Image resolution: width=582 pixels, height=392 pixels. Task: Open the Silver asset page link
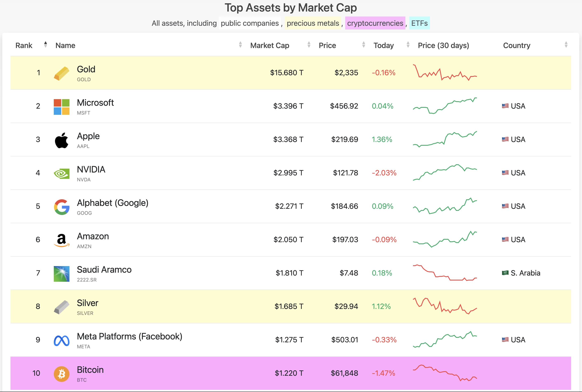coord(88,303)
